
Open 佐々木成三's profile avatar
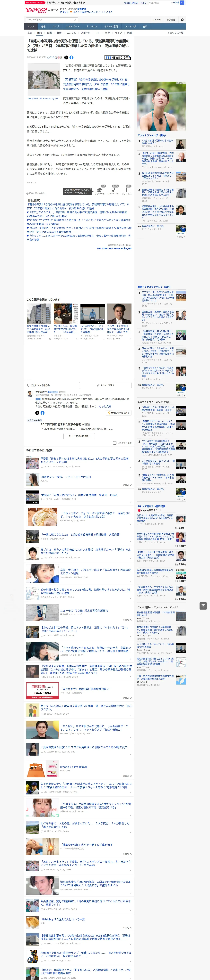(30, 394)
